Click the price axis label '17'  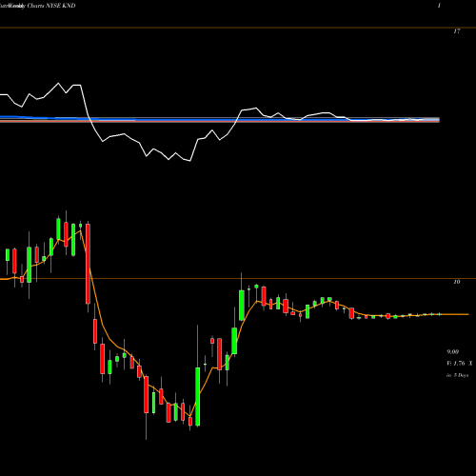pos(457,31)
